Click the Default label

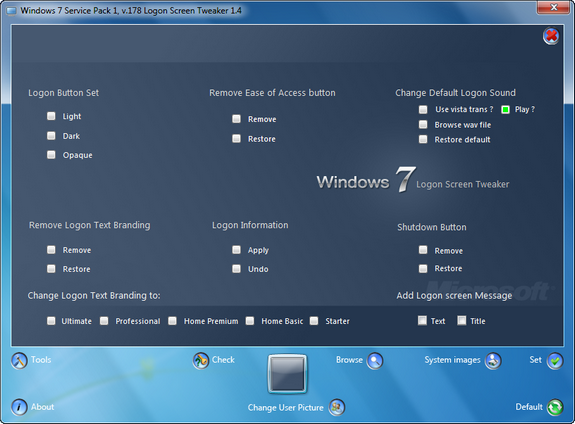tap(529, 407)
